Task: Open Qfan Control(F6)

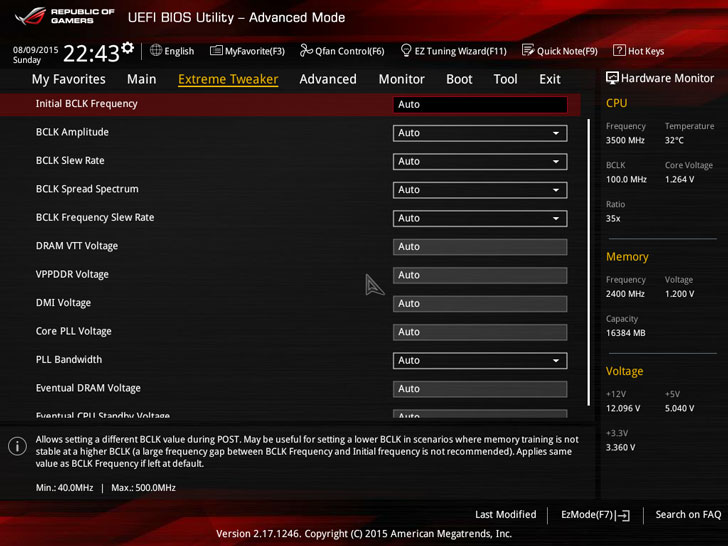Action: pos(342,51)
